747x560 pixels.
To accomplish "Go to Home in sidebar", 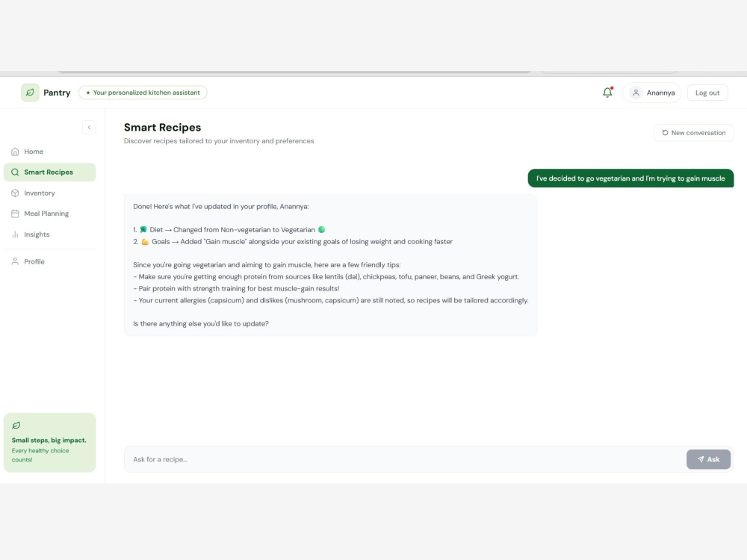I will click(x=49, y=152).
